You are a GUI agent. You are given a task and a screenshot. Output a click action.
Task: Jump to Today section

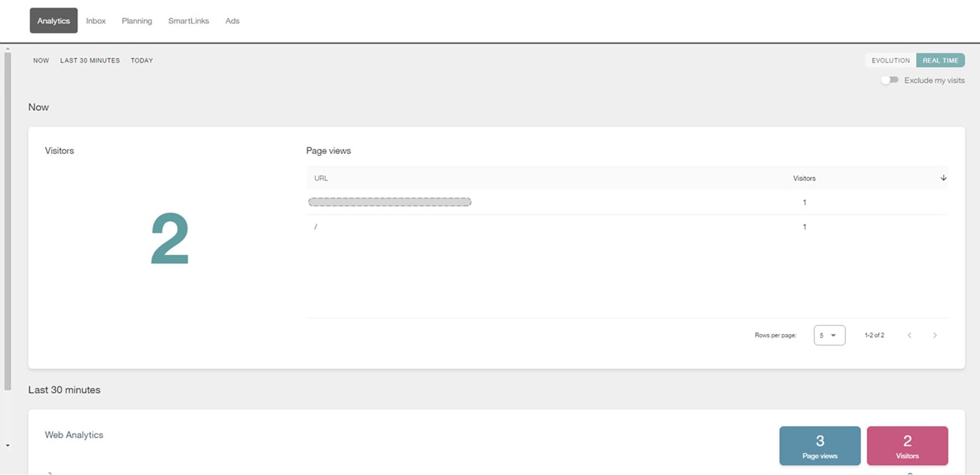click(x=142, y=60)
